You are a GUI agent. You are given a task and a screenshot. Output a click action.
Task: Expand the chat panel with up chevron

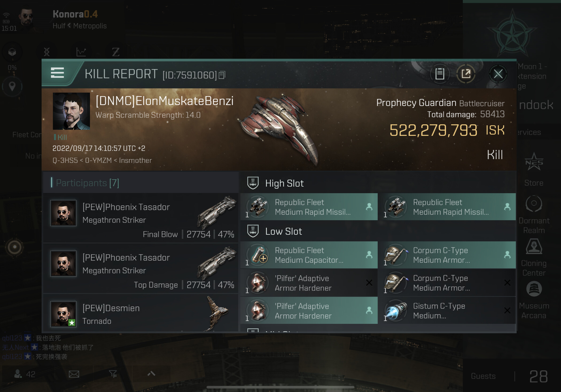152,373
